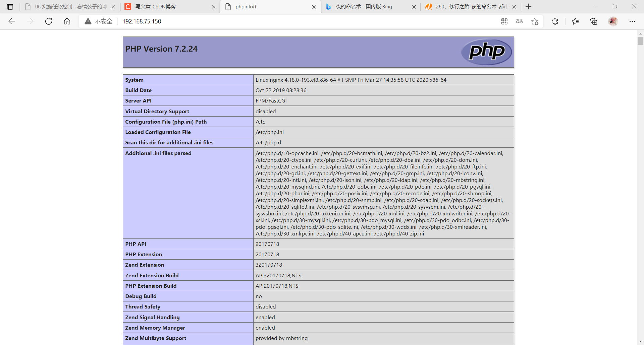This screenshot has width=644, height=345.
Task: Open the user profile avatar
Action: point(613,21)
